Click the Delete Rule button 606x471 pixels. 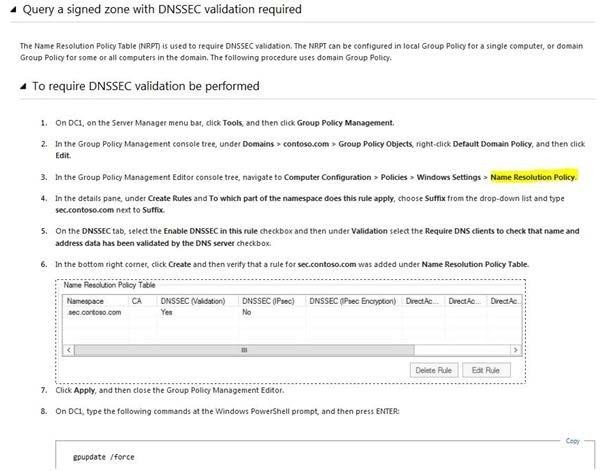[434, 370]
